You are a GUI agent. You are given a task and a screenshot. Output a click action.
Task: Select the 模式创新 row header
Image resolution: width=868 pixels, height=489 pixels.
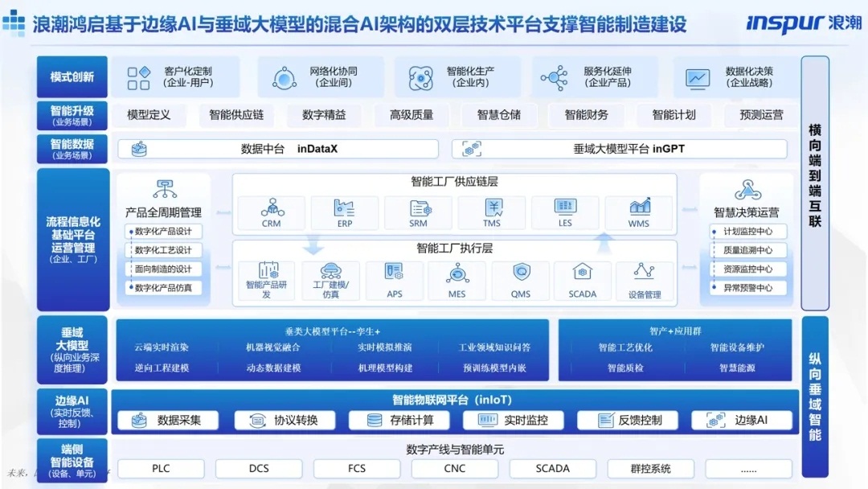pos(72,77)
